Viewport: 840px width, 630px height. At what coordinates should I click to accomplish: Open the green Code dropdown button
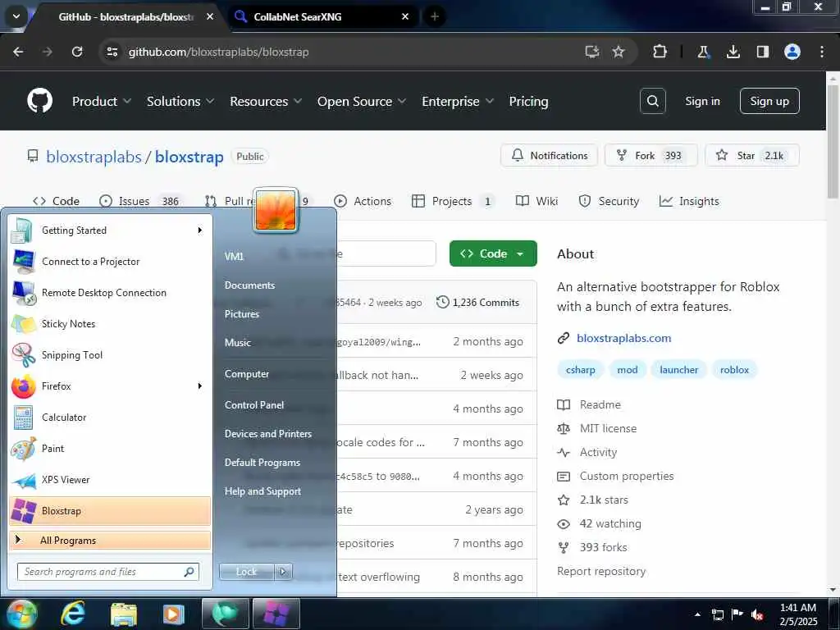coord(493,253)
